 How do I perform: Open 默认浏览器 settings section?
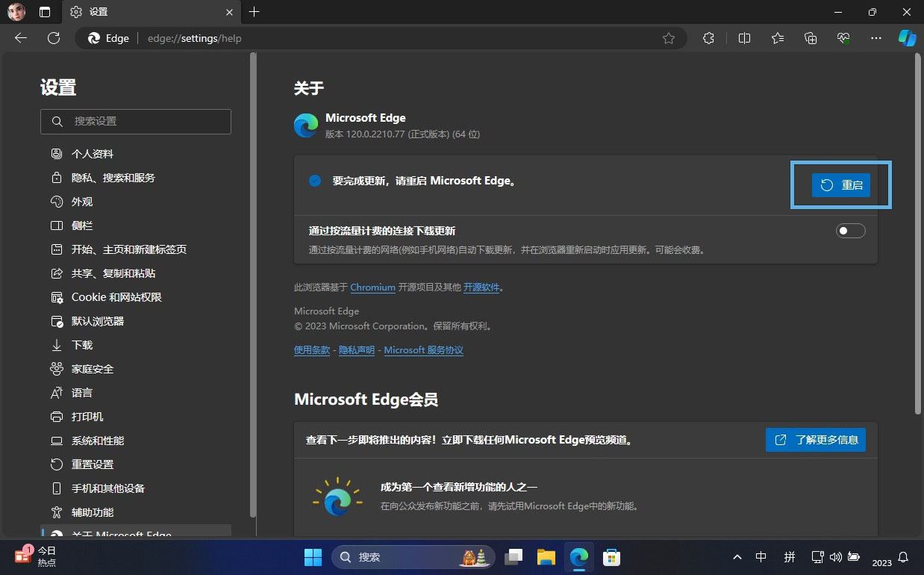click(136, 321)
